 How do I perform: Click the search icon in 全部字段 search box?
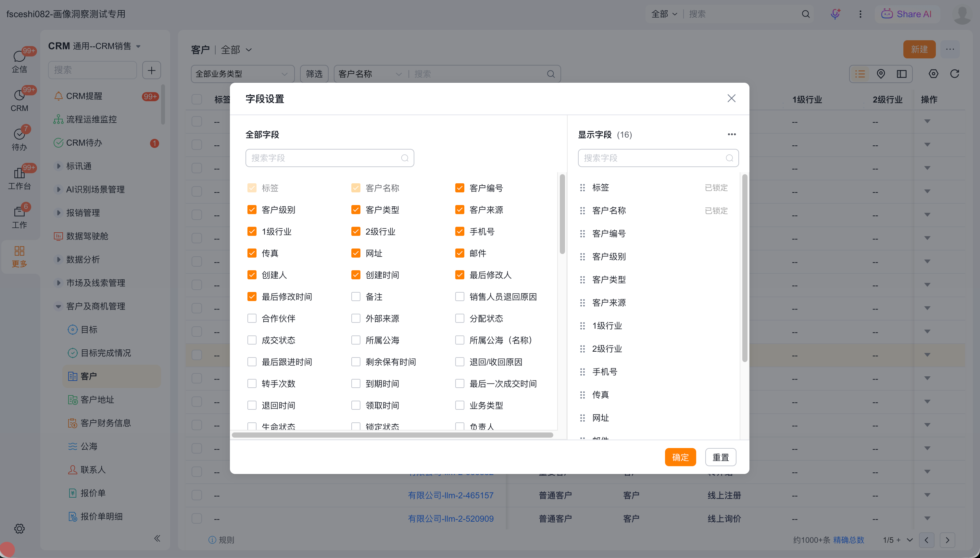(x=405, y=158)
